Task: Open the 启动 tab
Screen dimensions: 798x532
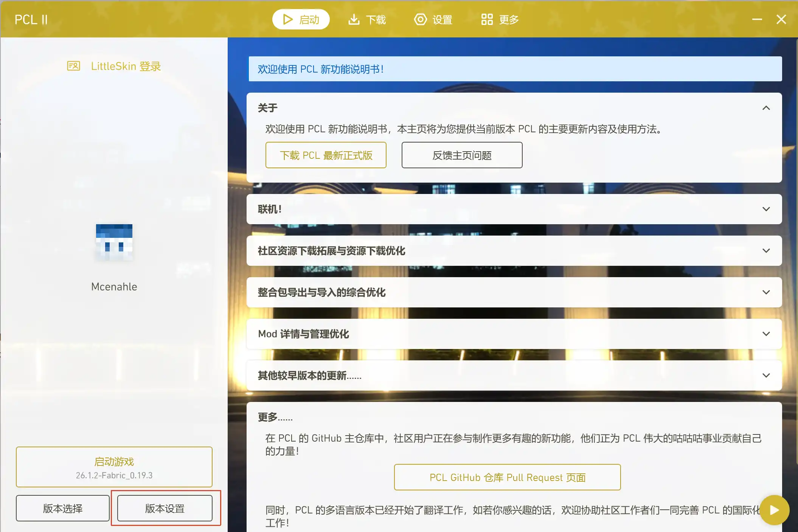Action: [301, 19]
